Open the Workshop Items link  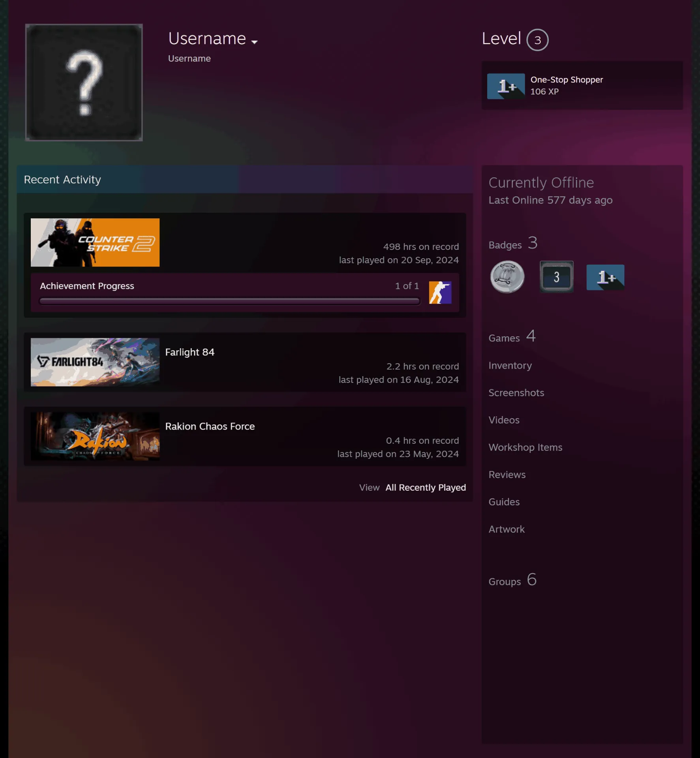click(x=525, y=447)
